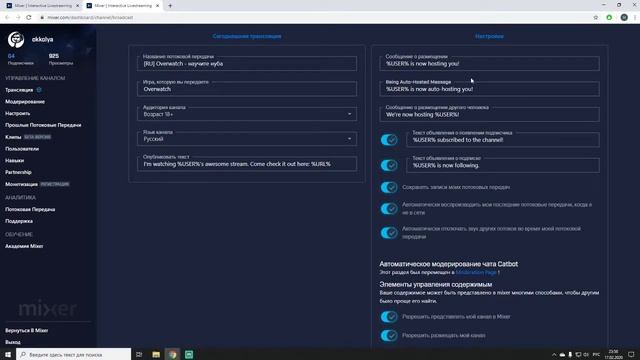Open Модерирование in the sidebar
This screenshot has height=360, width=640.
[x=25, y=102]
